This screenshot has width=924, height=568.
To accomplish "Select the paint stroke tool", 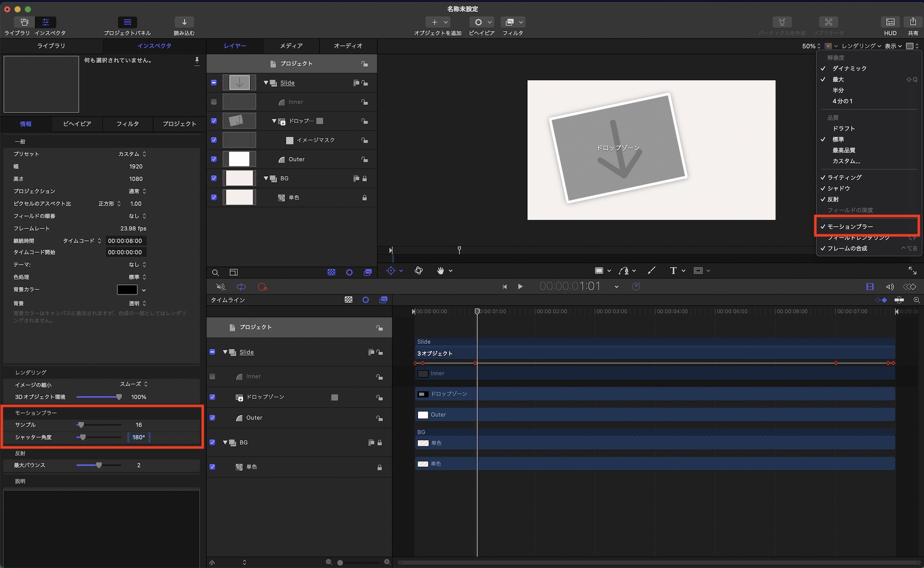I will pos(651,271).
